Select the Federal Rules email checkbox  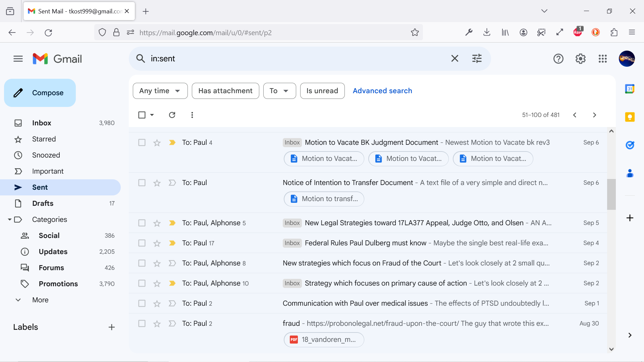point(142,243)
